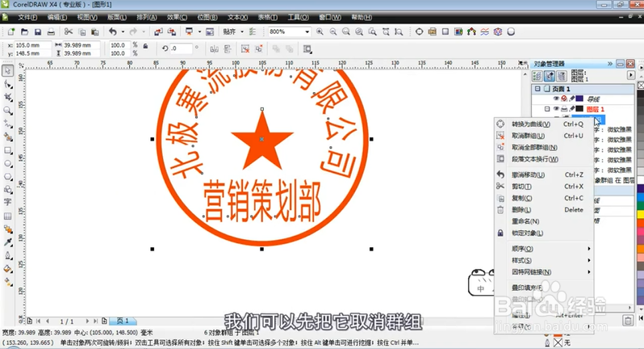Select the Shape tool
Viewport: 644px width, 349px height.
7,84
